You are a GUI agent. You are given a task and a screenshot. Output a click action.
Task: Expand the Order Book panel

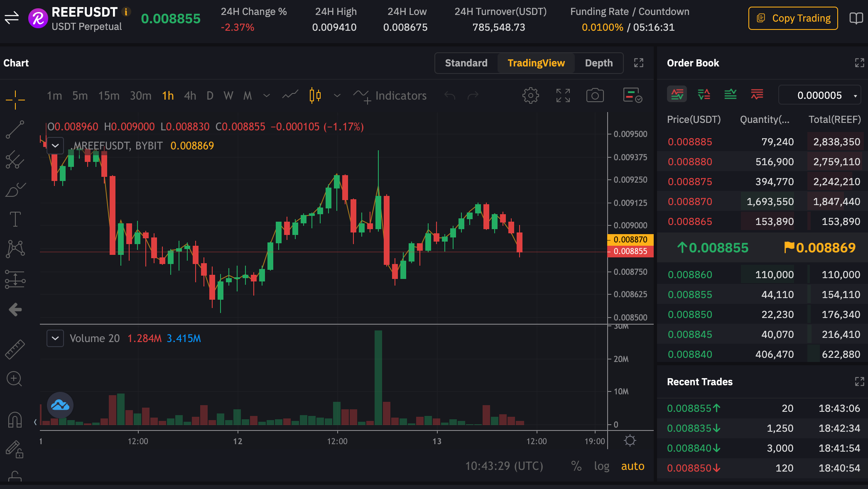(859, 63)
